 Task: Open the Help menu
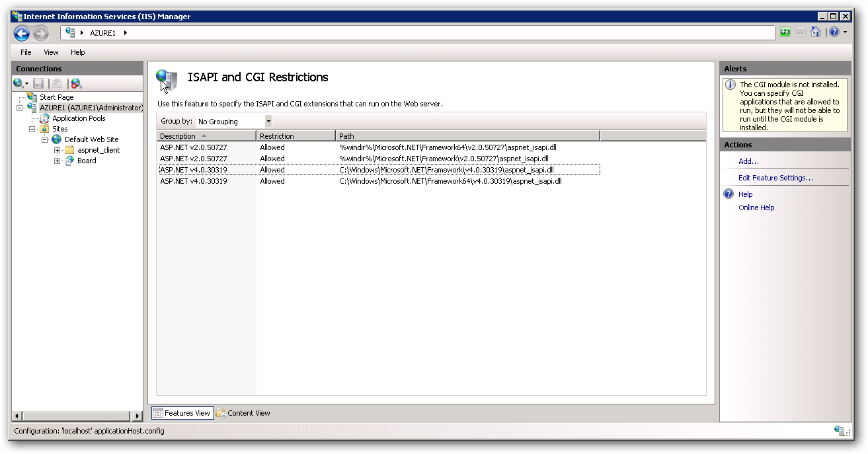78,52
